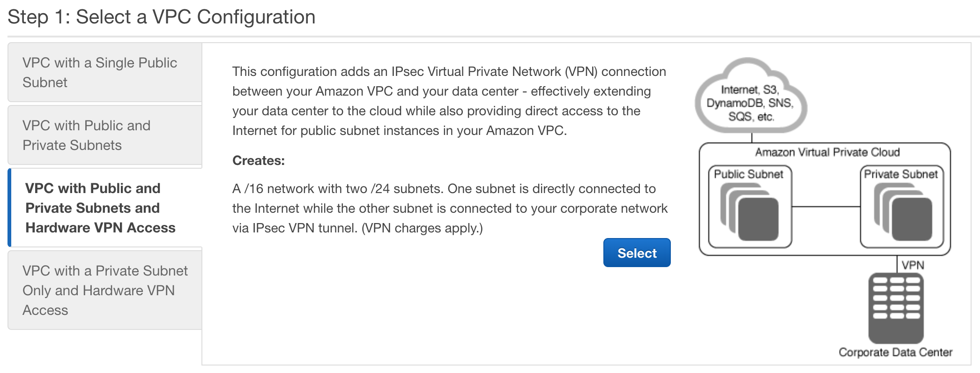This screenshot has height=373, width=980.
Task: Click the /16 network details paragraph
Action: 450,208
